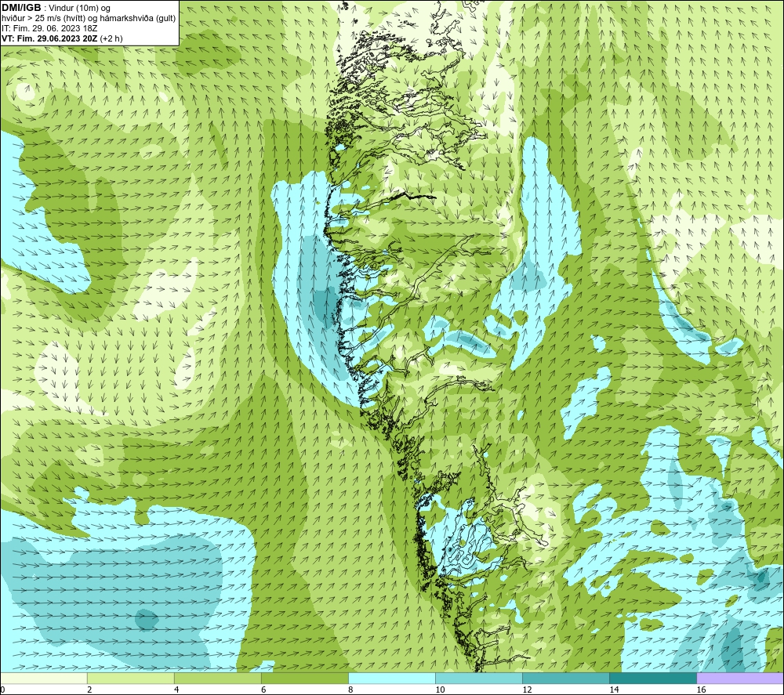The height and width of the screenshot is (695, 784).
Task: Select the 10–12 m/s cyan color swatch
Action: click(x=479, y=679)
